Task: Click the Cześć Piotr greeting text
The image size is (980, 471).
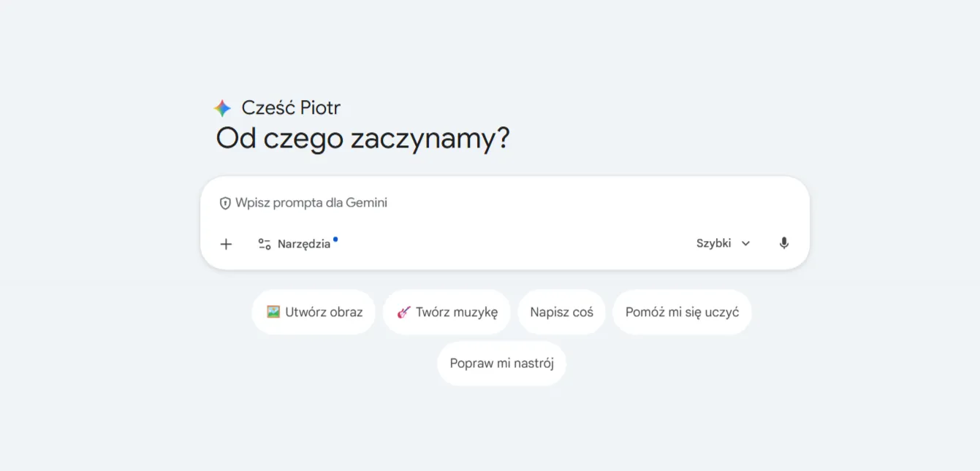Action: [291, 108]
